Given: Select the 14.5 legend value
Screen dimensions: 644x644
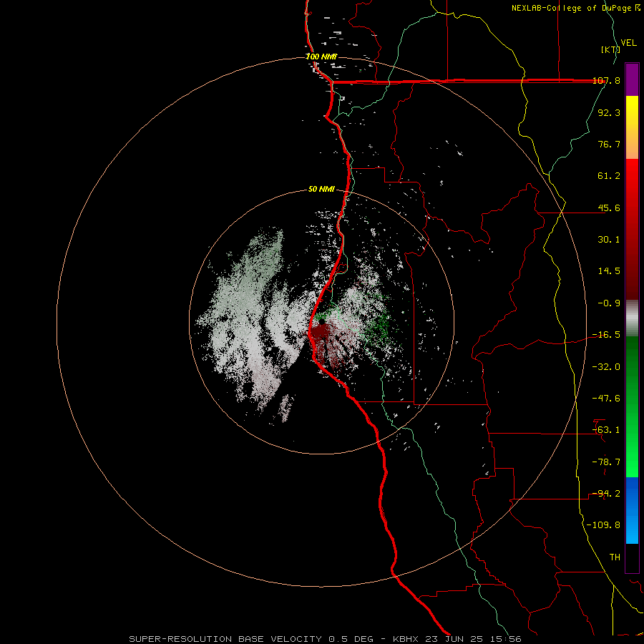Looking at the screenshot, I should [x=609, y=271].
